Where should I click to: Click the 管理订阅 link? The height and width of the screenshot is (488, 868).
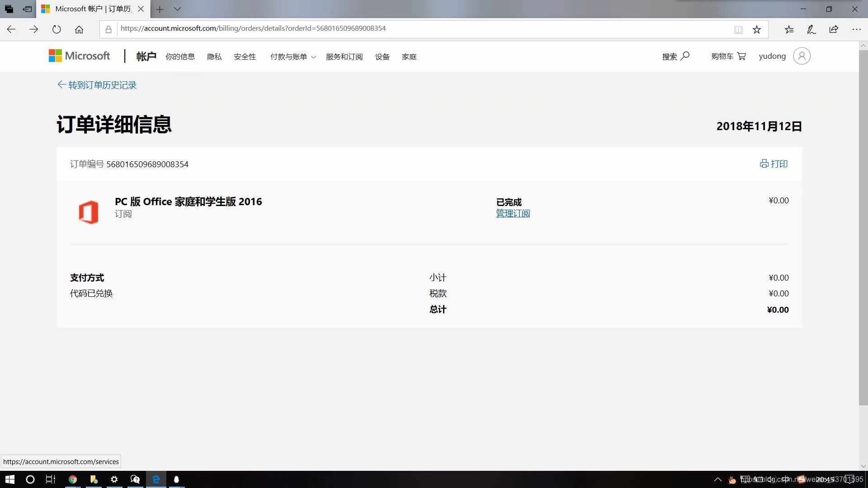click(513, 213)
